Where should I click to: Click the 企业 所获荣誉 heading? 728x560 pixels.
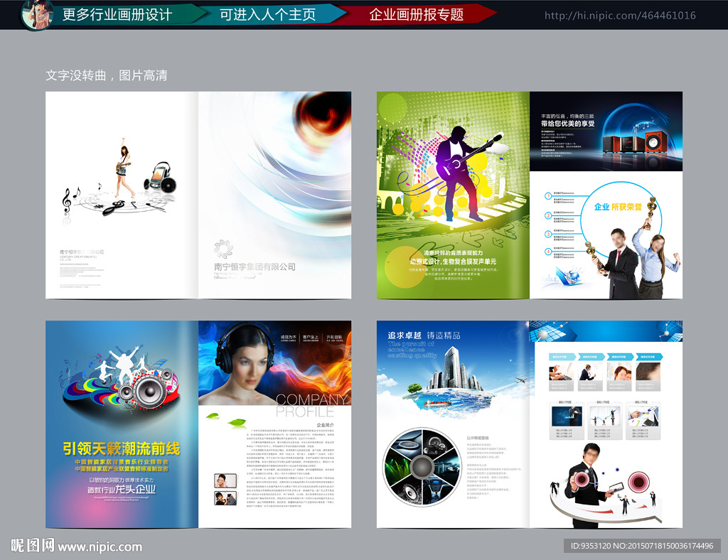(x=618, y=207)
